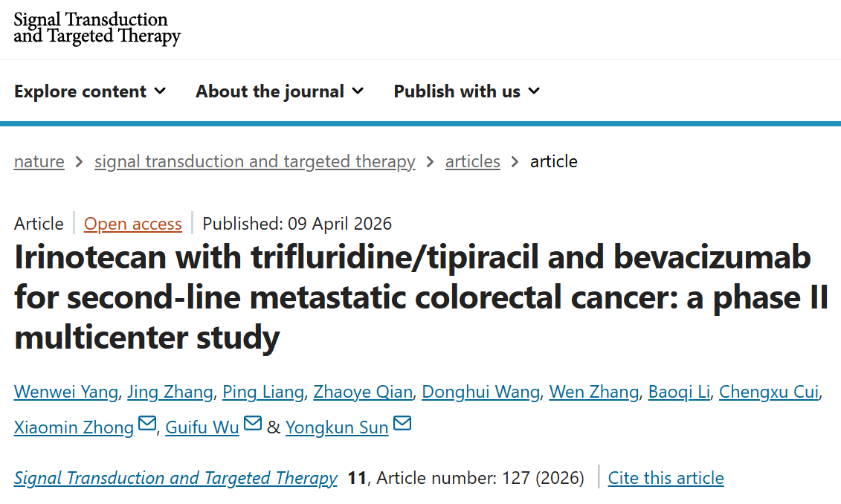Click the Signal Transduction and Targeted Therapy logo

point(97,28)
